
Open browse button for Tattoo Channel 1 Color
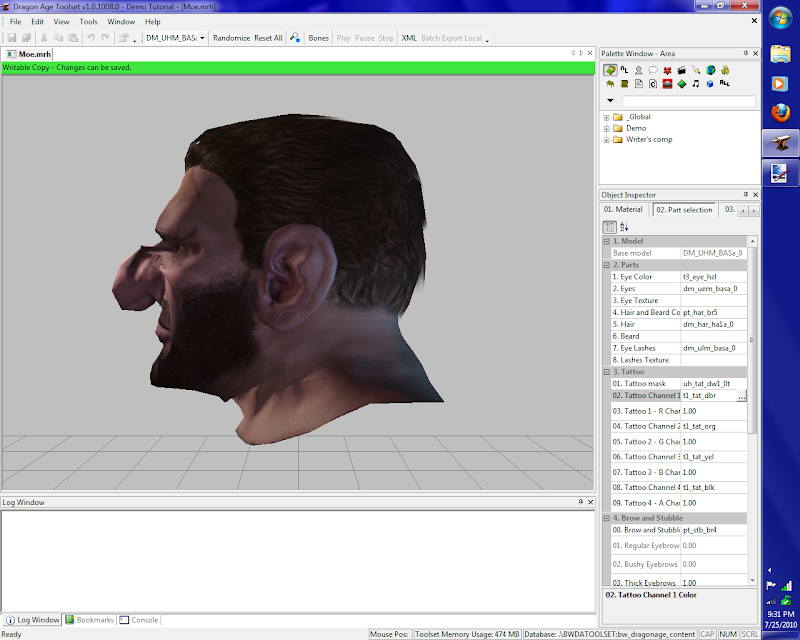coord(741,396)
